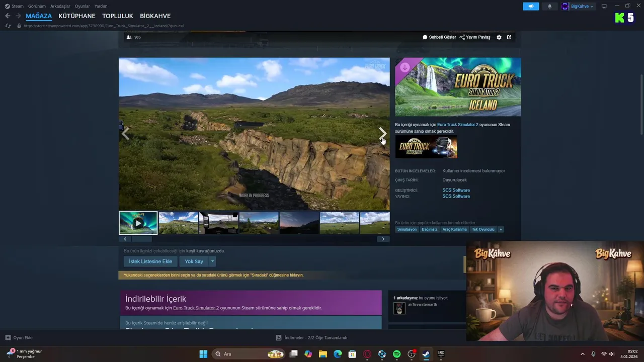Open File Explorer from the taskbar

pyautogui.click(x=323, y=354)
